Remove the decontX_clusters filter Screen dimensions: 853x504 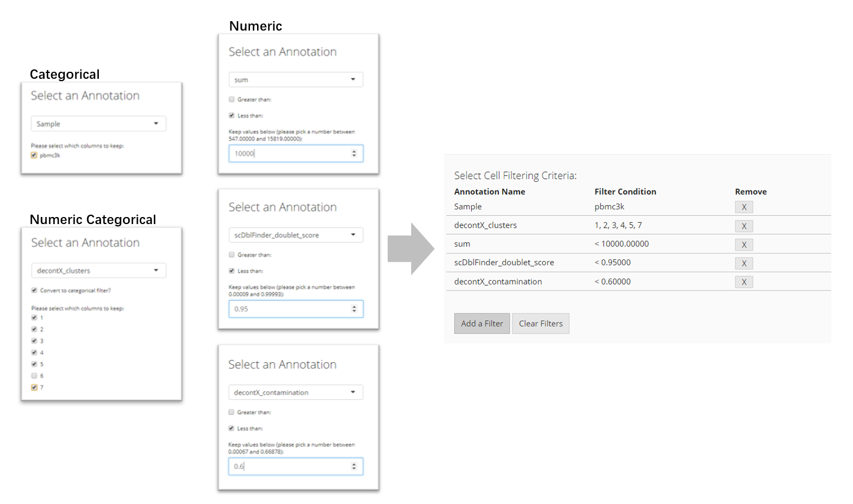pos(744,226)
